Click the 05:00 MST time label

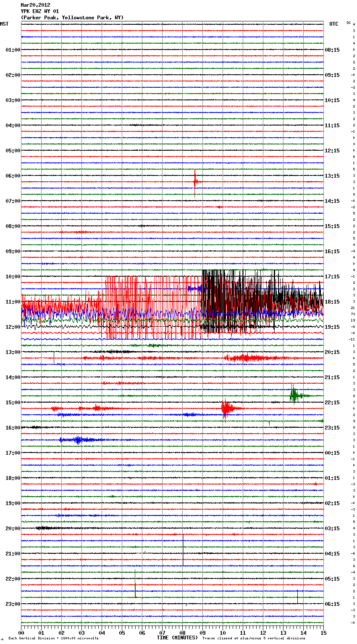click(13, 151)
